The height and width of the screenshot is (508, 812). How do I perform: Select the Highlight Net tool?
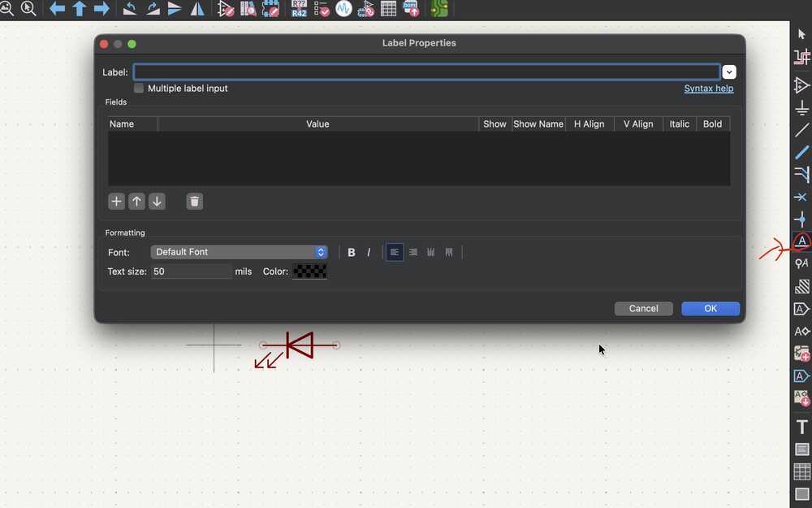coord(801,57)
